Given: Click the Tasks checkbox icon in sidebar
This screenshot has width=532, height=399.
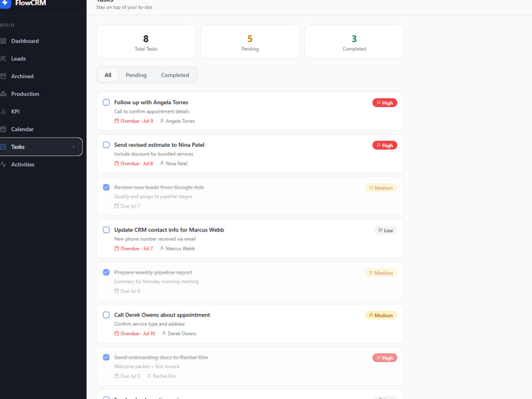Looking at the screenshot, I should pyautogui.click(x=3, y=147).
